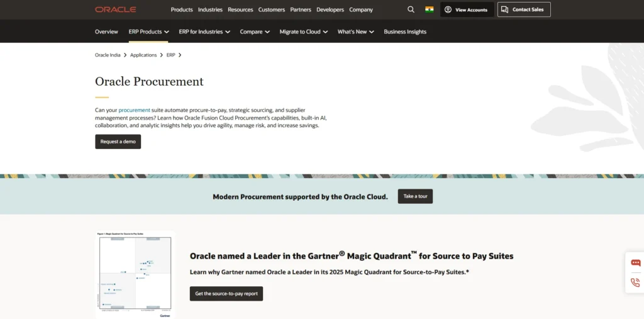This screenshot has width=644, height=319.
Task: Open the Gartner Magic Quadrant thumbnail
Action: pos(135,274)
